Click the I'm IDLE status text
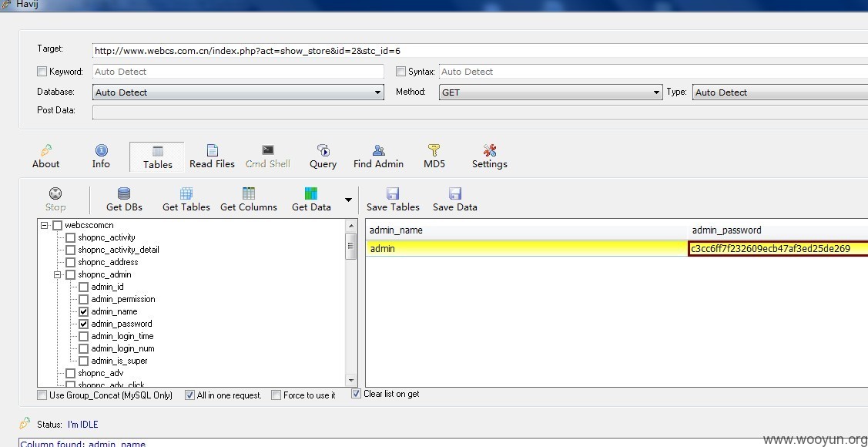868x447 pixels. 83,425
